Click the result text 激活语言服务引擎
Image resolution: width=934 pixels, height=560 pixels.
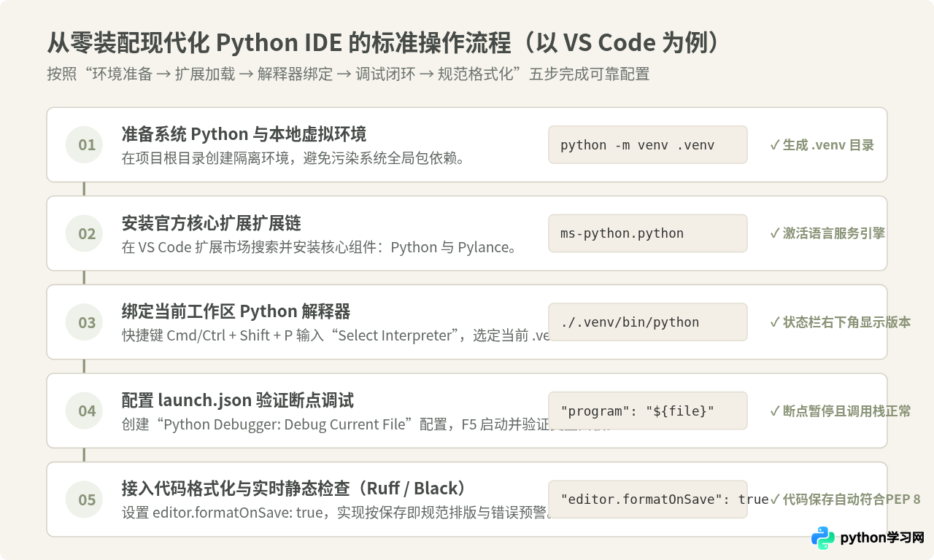pos(827,233)
